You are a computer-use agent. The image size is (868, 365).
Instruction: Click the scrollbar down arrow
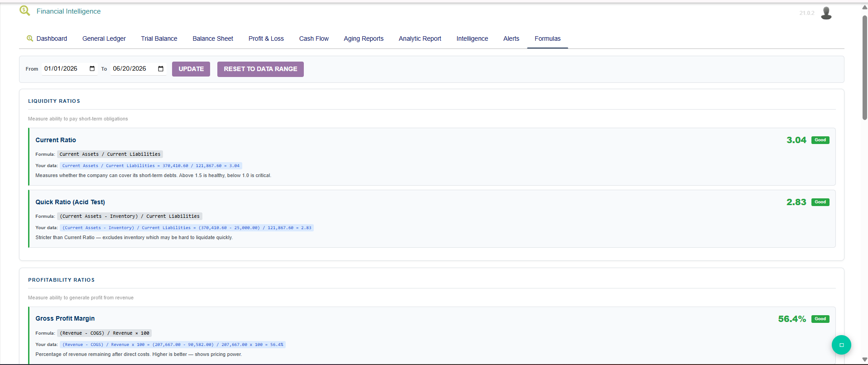(864, 360)
